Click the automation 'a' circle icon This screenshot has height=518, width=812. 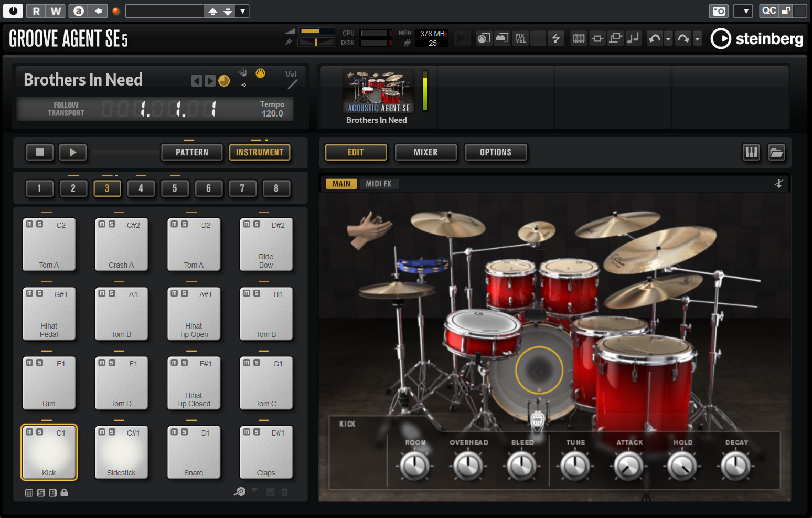coord(78,11)
